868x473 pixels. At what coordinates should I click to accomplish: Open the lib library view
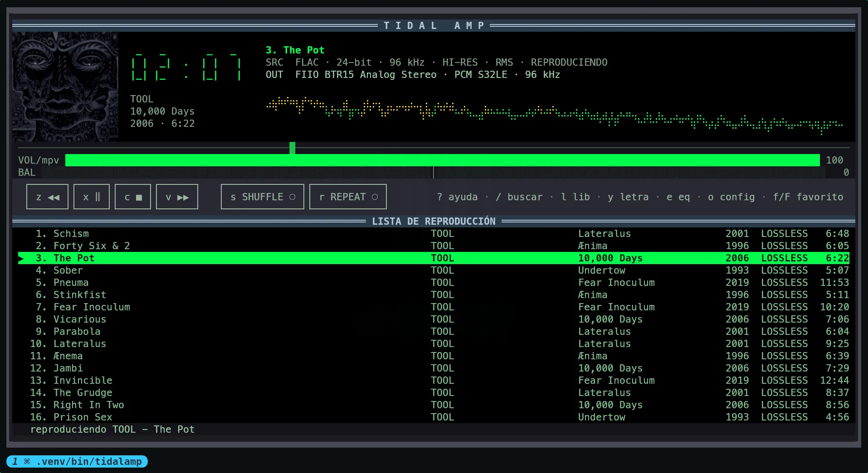coord(575,197)
